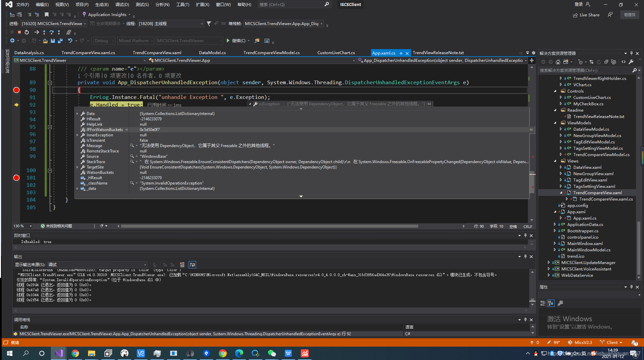Toggle the breakpoint on line 101
The image size is (644, 360).
click(x=16, y=178)
